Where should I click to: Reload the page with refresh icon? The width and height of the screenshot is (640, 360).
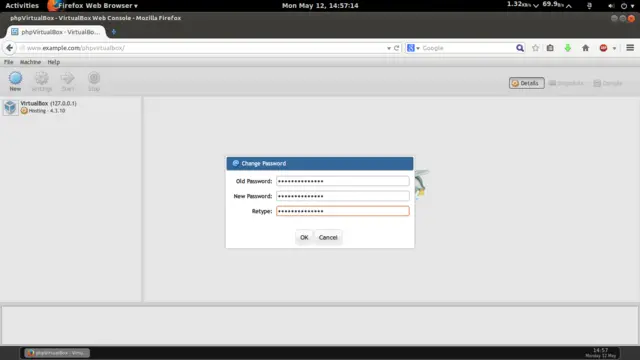[396, 48]
